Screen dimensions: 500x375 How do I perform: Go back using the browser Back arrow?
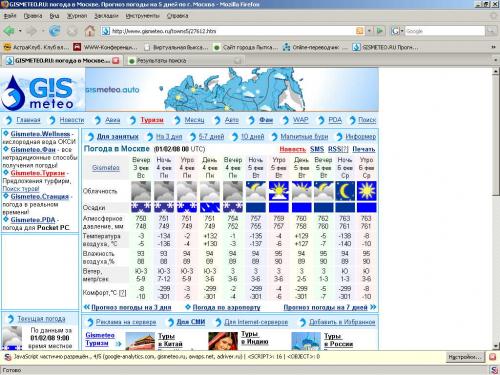[9, 31]
